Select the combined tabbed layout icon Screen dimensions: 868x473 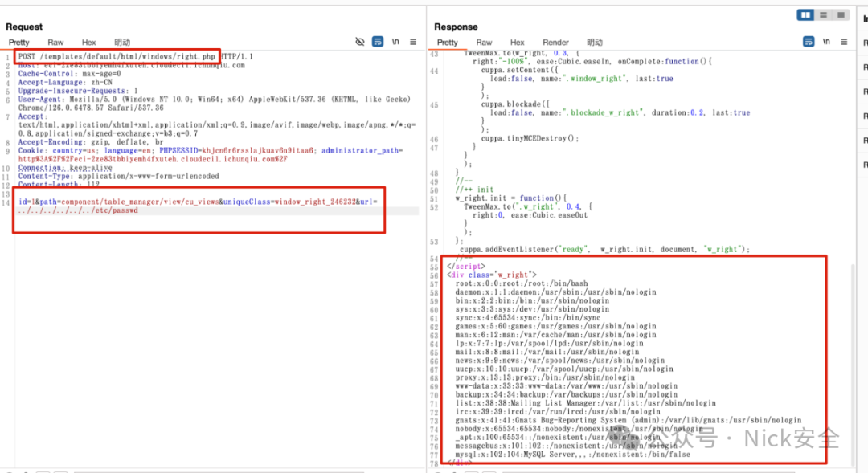(x=841, y=15)
